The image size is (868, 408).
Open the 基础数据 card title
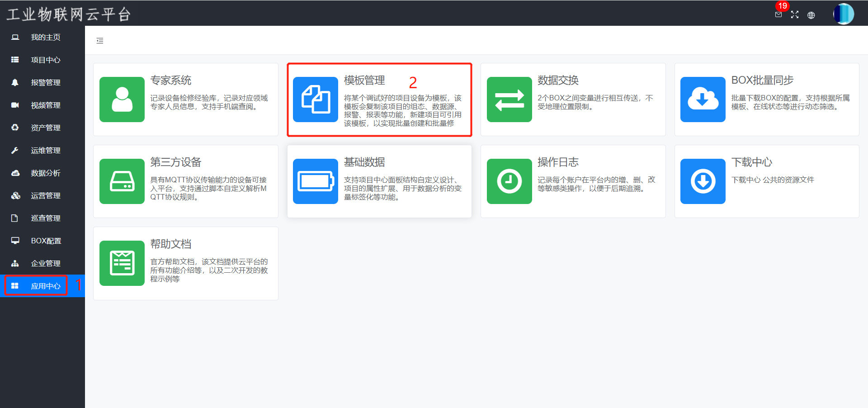coord(364,162)
